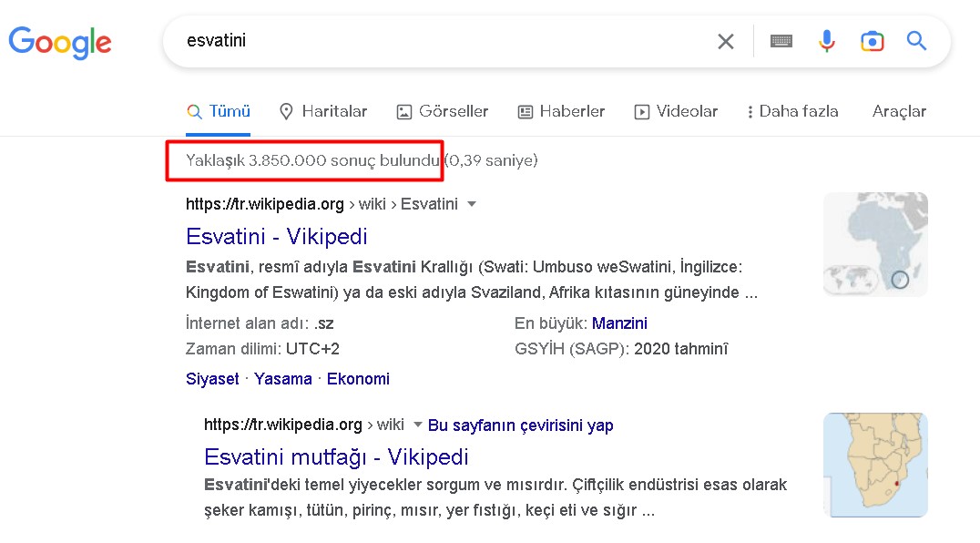Click the İnternet alan adı: .sz text

click(260, 323)
